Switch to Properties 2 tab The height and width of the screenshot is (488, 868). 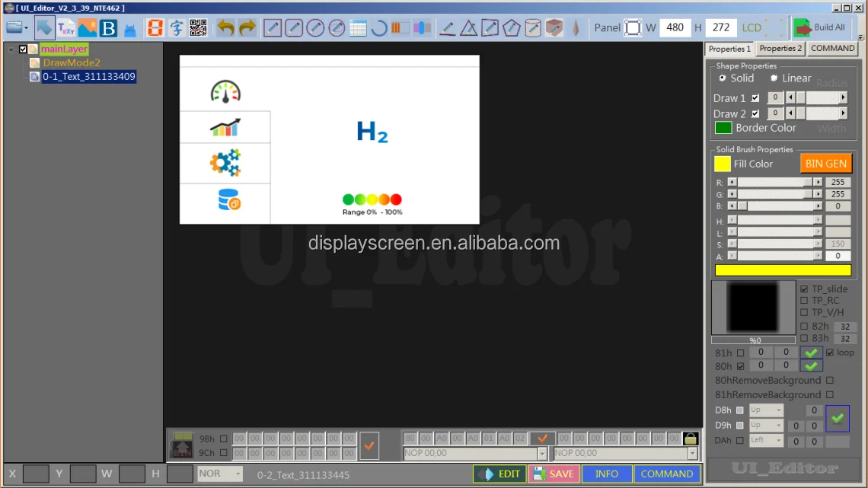pos(780,49)
